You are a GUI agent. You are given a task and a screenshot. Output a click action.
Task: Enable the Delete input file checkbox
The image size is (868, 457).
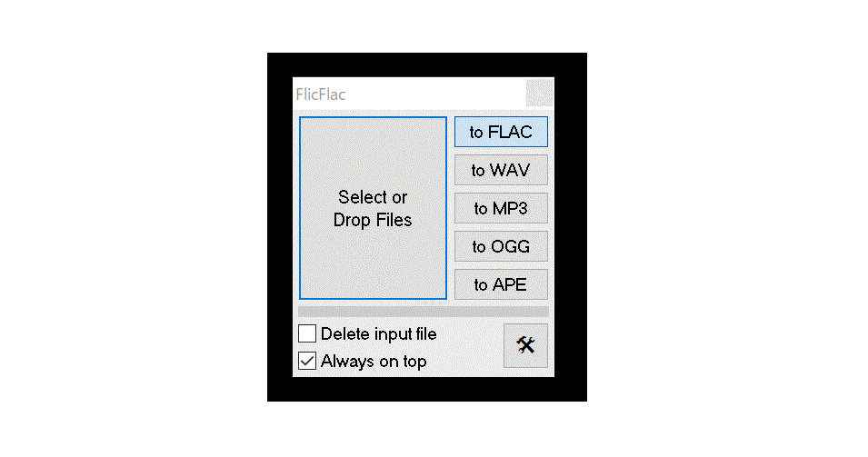tap(307, 333)
